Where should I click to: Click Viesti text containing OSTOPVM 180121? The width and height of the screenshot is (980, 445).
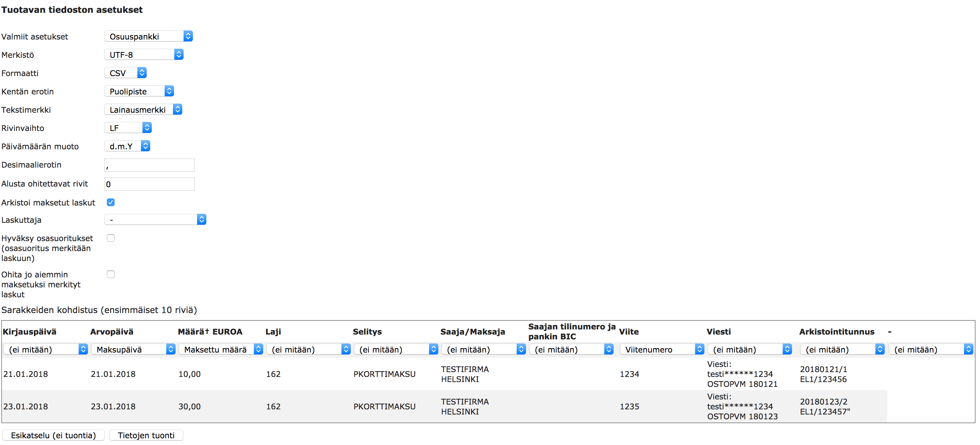coord(742,374)
